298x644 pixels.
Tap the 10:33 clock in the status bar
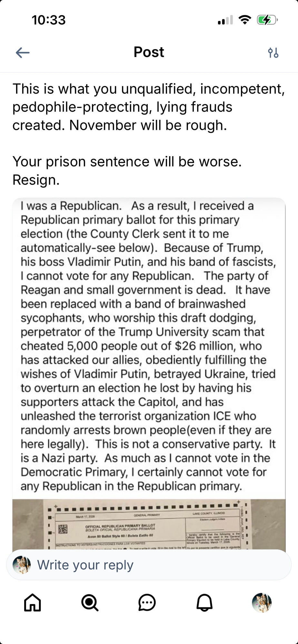click(49, 20)
